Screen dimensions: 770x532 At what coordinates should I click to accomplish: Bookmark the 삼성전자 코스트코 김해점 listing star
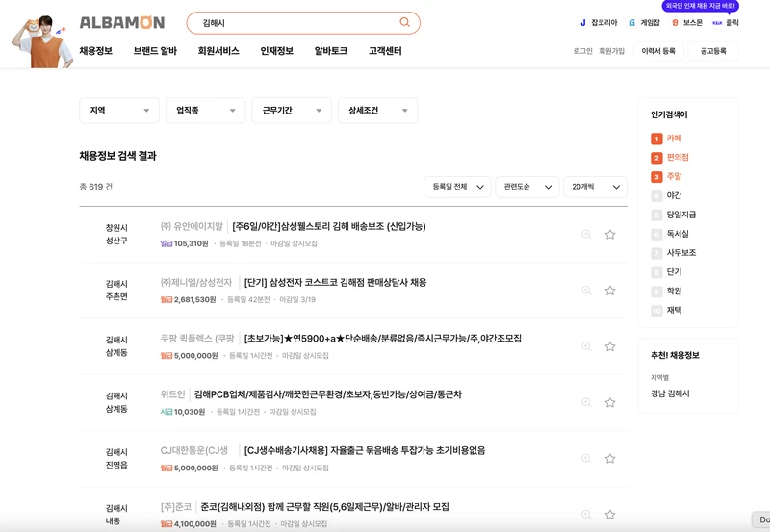coord(610,291)
